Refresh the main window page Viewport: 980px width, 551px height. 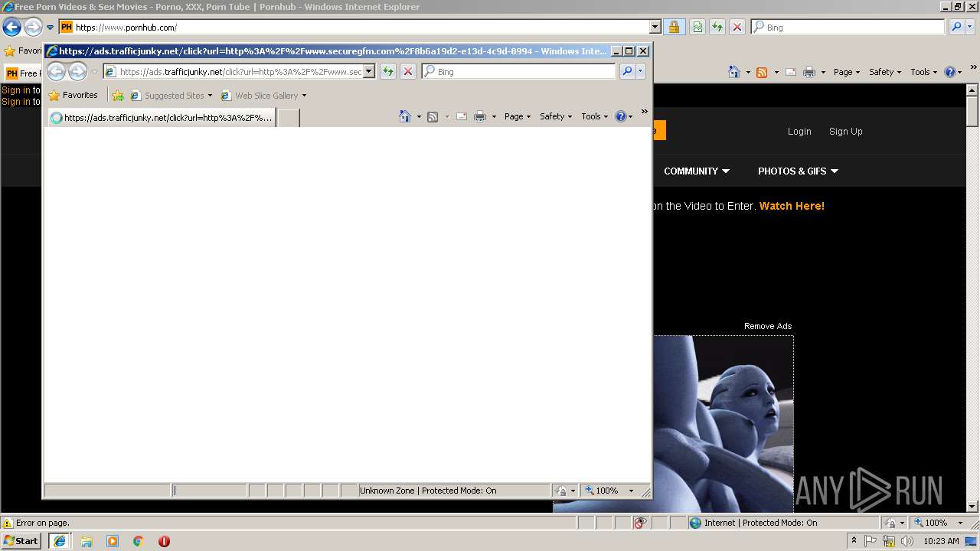tap(717, 27)
